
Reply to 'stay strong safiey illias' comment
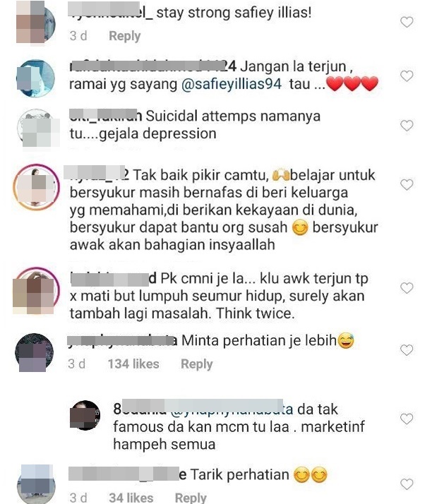pos(125,36)
